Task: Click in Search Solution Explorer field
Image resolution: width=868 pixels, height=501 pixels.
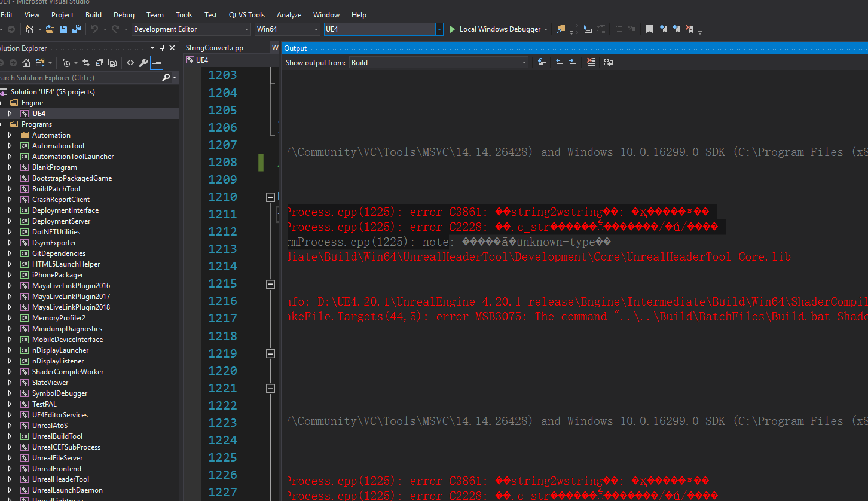Action: click(80, 78)
